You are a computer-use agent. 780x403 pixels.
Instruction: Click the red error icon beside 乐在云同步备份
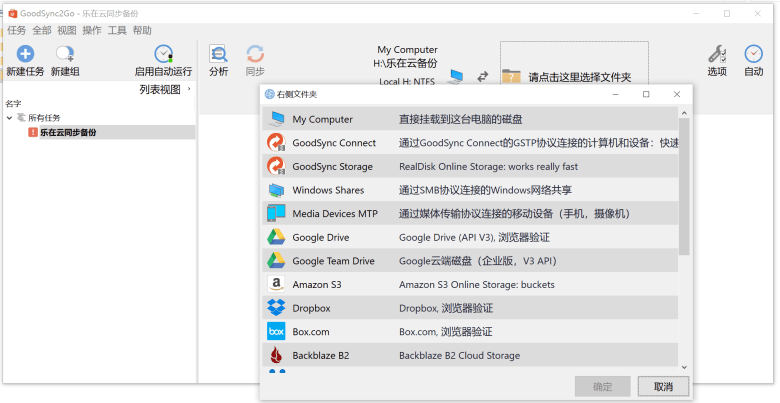pos(33,132)
